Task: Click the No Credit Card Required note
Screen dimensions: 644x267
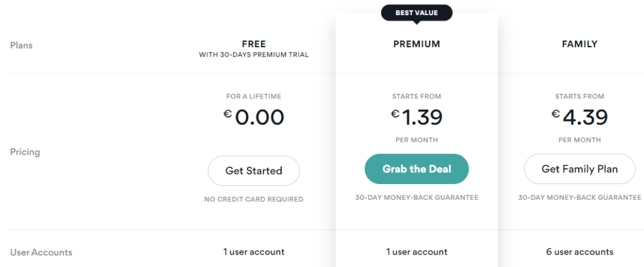Action: point(253,199)
